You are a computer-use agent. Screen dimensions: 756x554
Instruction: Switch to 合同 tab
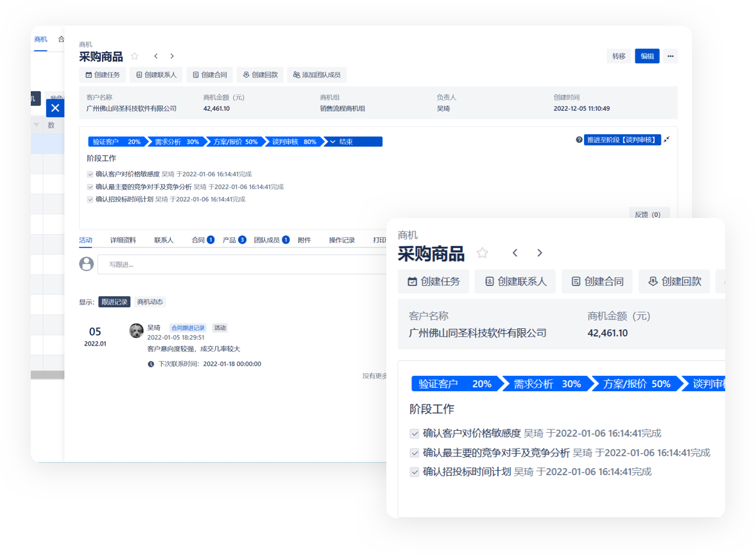pos(203,240)
